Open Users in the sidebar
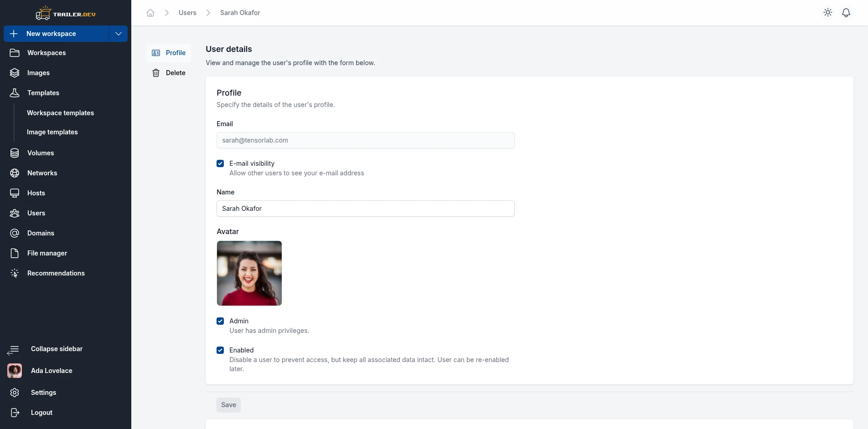 tap(36, 213)
